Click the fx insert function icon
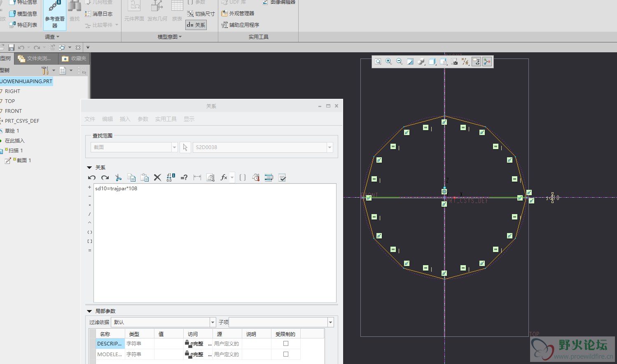The width and height of the screenshot is (617, 364). pos(224,177)
